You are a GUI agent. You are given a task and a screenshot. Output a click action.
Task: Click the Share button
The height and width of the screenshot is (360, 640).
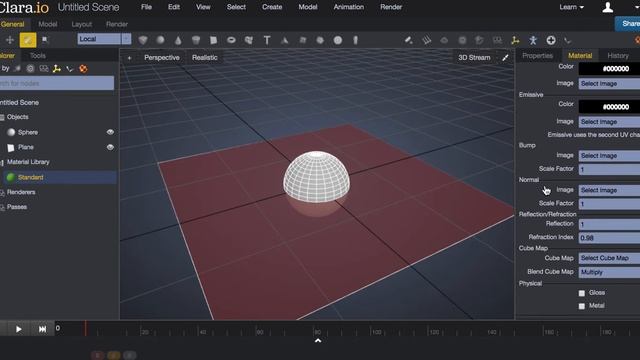click(628, 24)
